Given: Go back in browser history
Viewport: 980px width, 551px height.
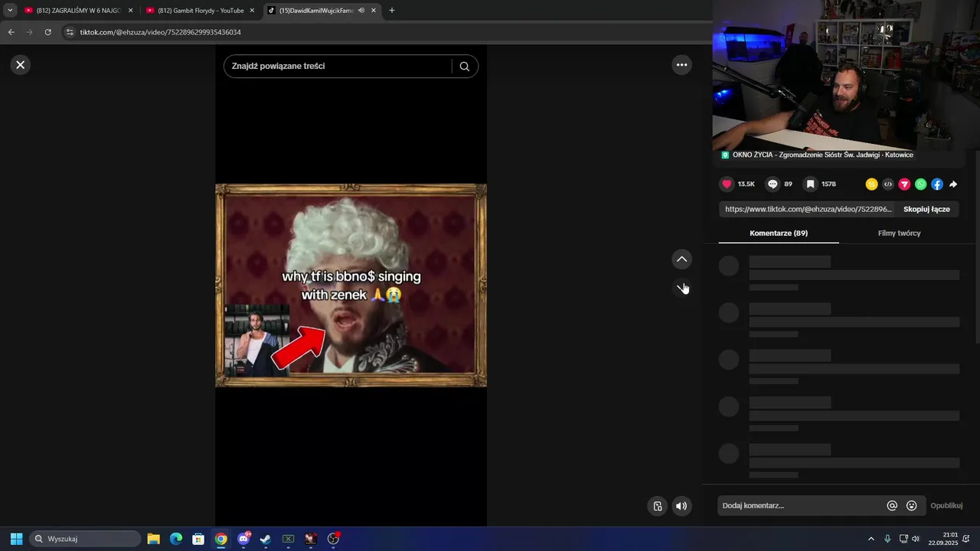Looking at the screenshot, I should pyautogui.click(x=11, y=32).
